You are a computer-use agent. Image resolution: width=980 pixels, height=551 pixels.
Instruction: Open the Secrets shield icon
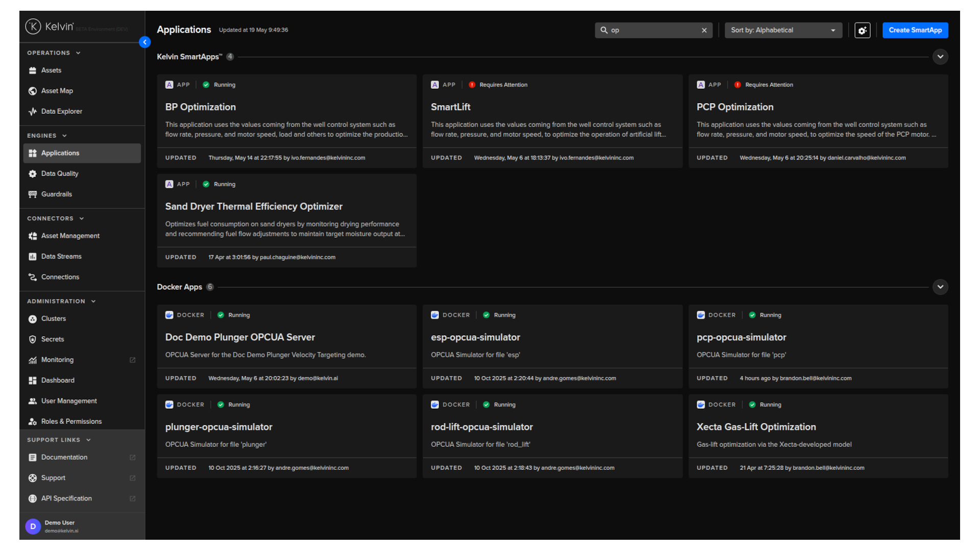click(33, 339)
